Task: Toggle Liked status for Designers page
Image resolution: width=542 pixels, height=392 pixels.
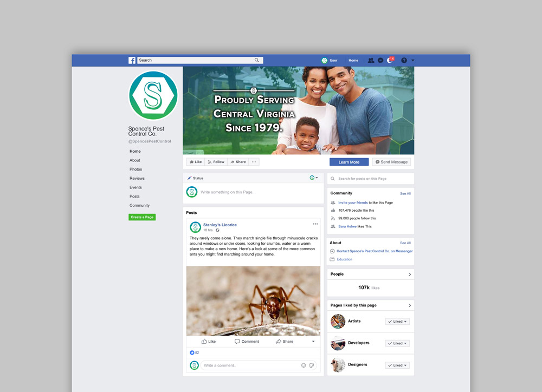Action: [397, 365]
